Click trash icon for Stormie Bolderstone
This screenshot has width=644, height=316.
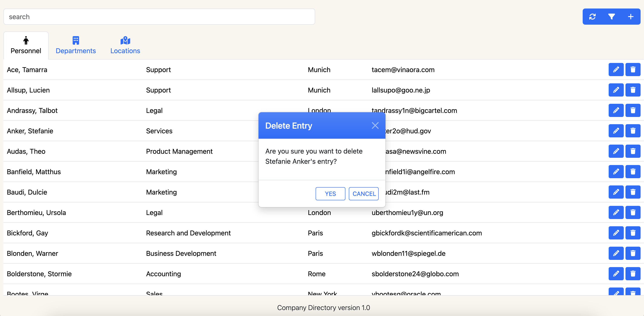(632, 274)
